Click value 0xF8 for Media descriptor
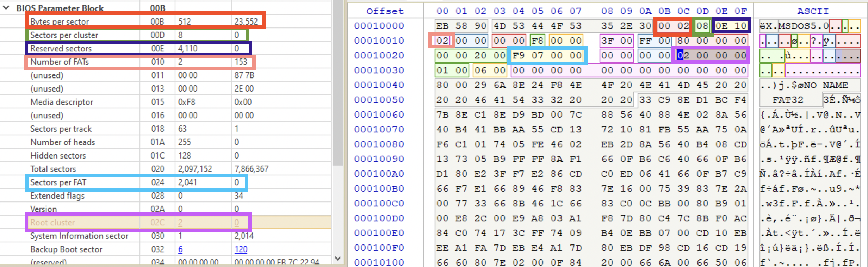Screen dimensions: 868x267 (x=187, y=102)
